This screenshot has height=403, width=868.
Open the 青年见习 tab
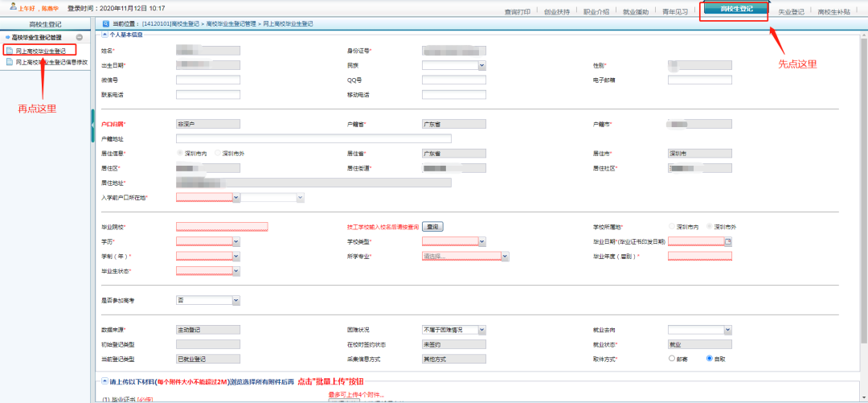pyautogui.click(x=675, y=11)
